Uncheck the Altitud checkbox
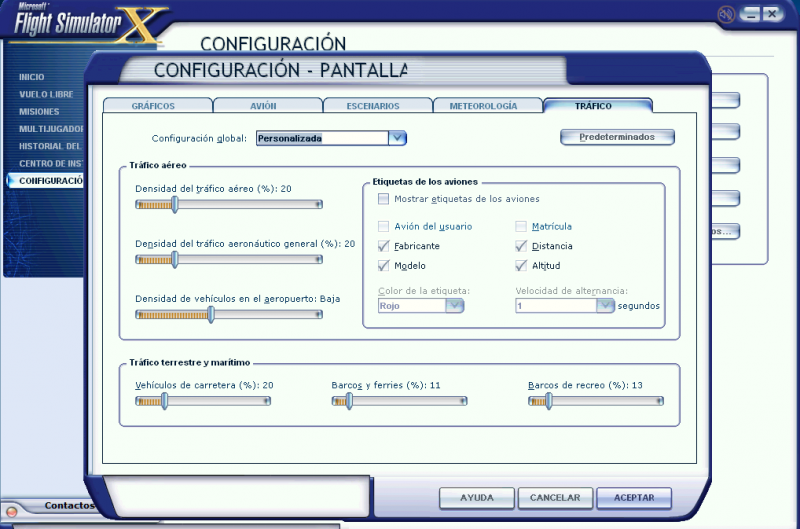800x529 pixels. (x=521, y=265)
